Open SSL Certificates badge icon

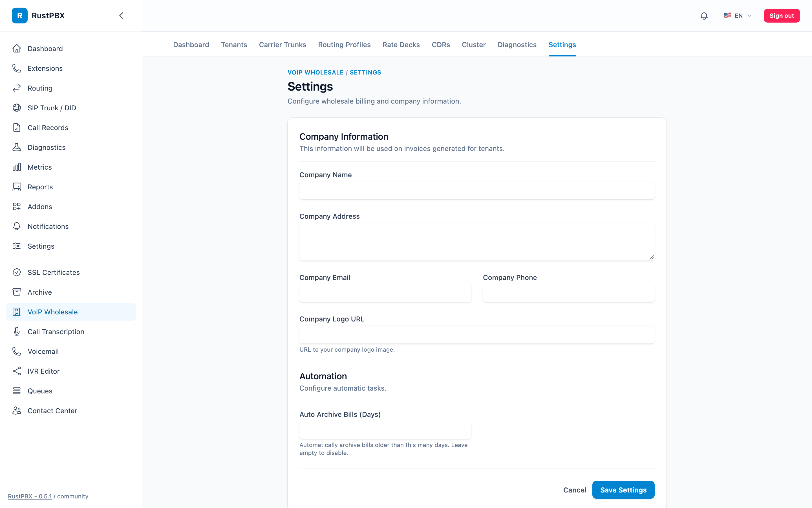[17, 272]
